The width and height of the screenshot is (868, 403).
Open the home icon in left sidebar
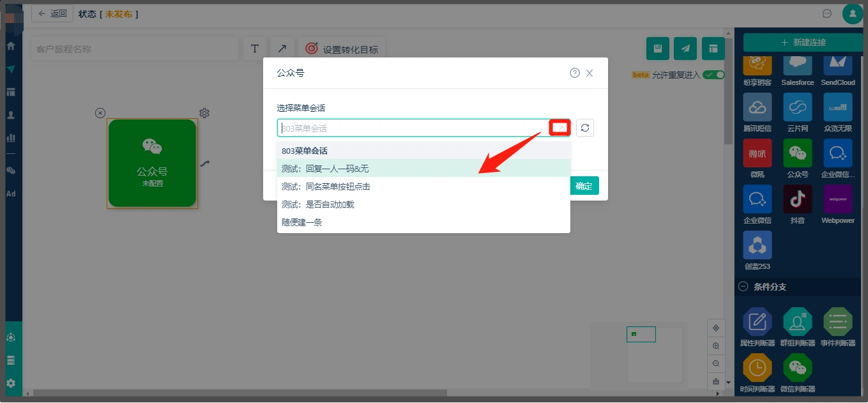10,46
